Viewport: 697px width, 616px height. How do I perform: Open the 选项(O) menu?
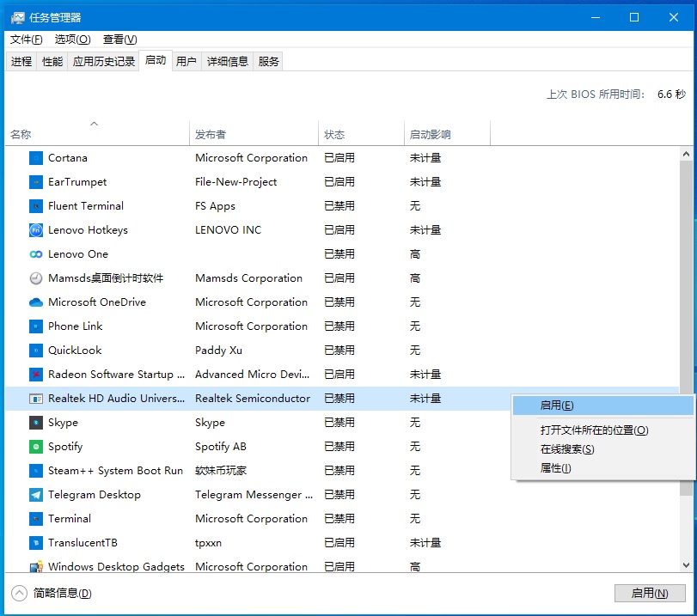coord(72,40)
